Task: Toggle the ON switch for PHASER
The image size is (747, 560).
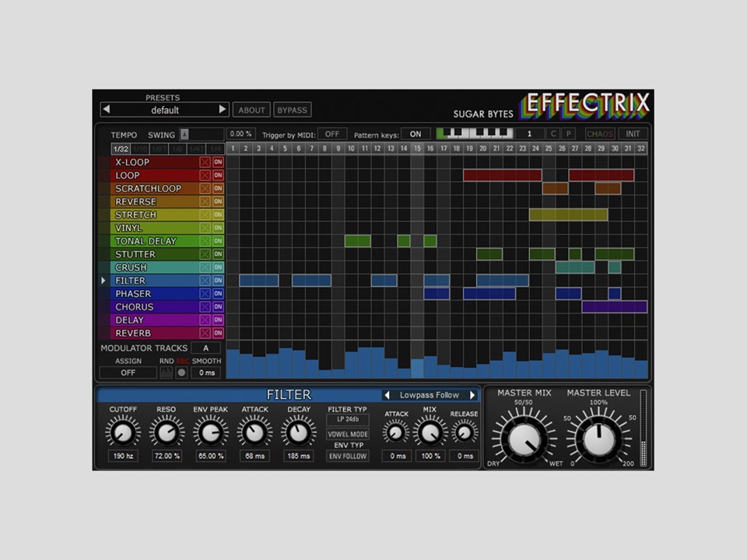Action: [x=218, y=294]
